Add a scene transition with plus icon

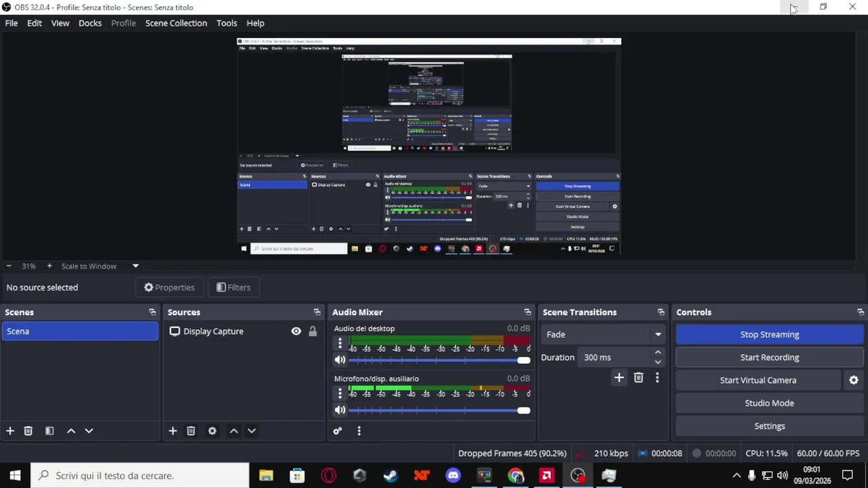[x=619, y=378]
